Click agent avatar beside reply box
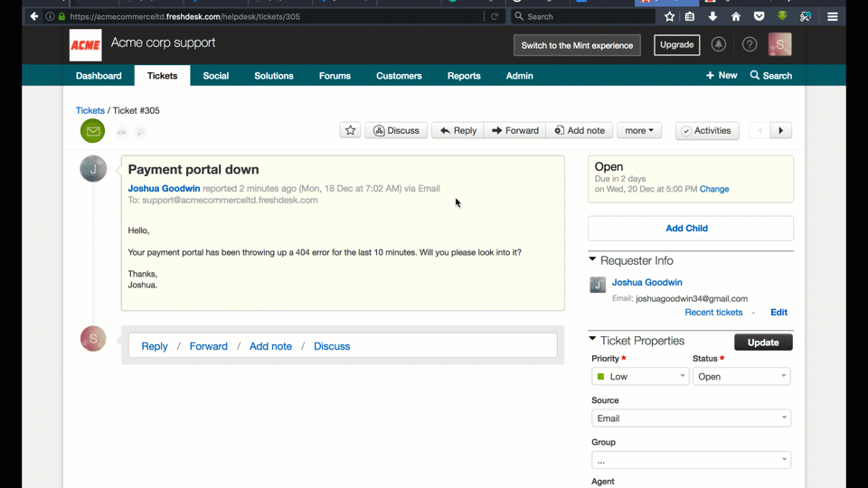Image resolution: width=868 pixels, height=488 pixels. pos(93,339)
